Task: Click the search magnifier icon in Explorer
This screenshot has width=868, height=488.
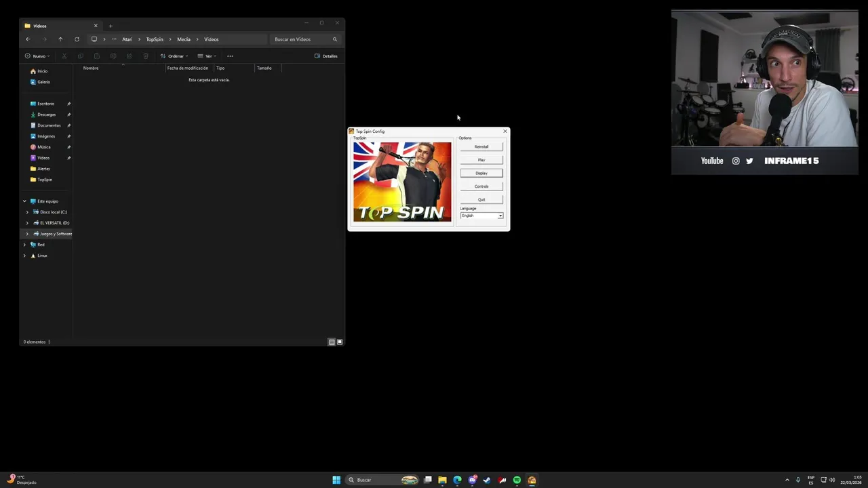Action: pos(334,39)
